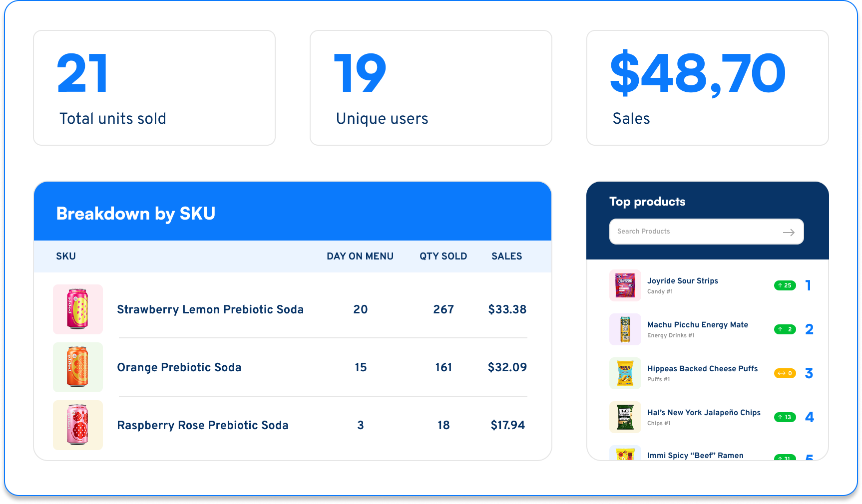Click the Puffs #1 category label
The width and height of the screenshot is (862, 504).
(x=659, y=379)
